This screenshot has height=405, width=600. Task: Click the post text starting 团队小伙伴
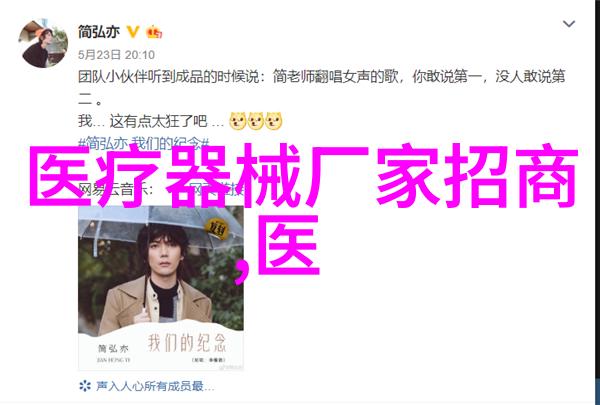(321, 88)
